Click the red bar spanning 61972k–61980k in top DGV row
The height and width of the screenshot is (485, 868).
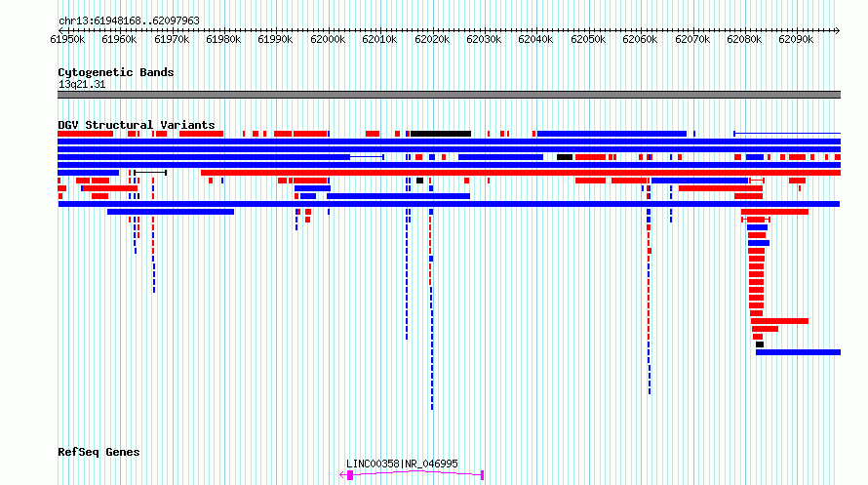click(x=202, y=134)
